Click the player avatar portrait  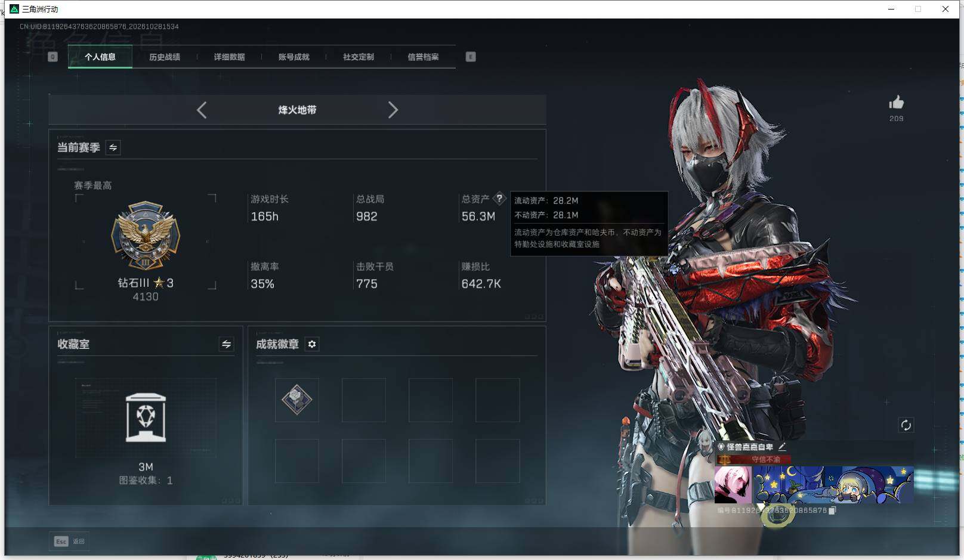733,485
